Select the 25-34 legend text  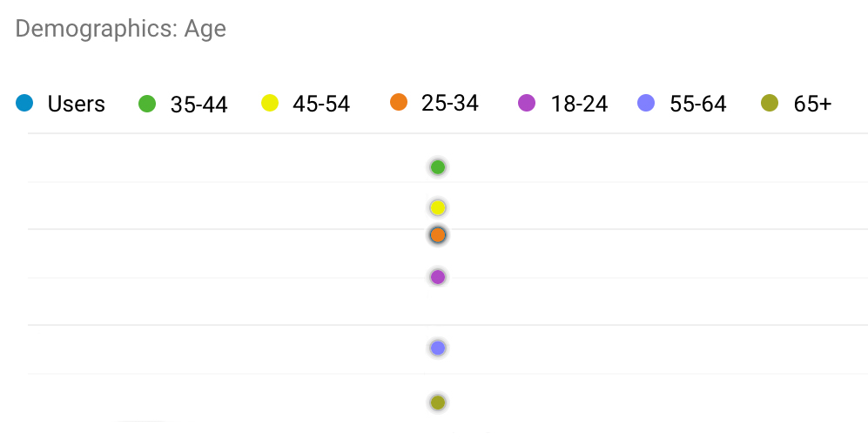click(449, 103)
